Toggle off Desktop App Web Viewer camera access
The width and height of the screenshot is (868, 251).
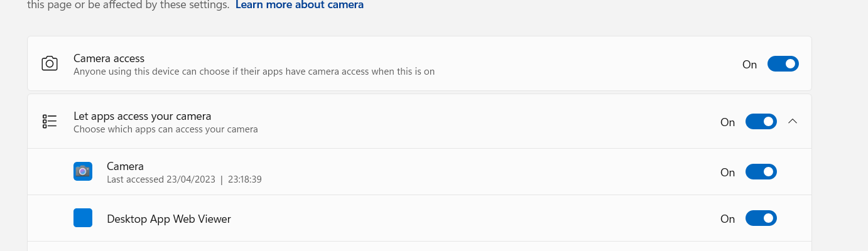(x=761, y=218)
